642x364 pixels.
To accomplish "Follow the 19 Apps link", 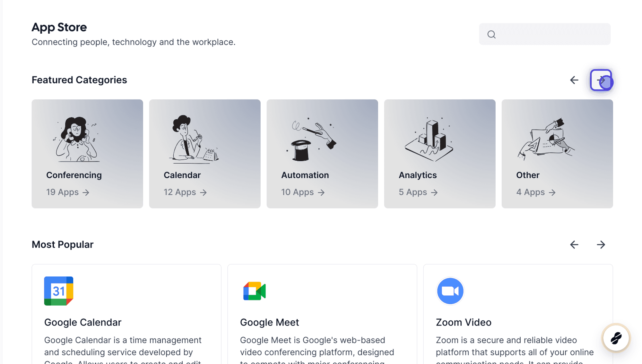I will click(68, 192).
